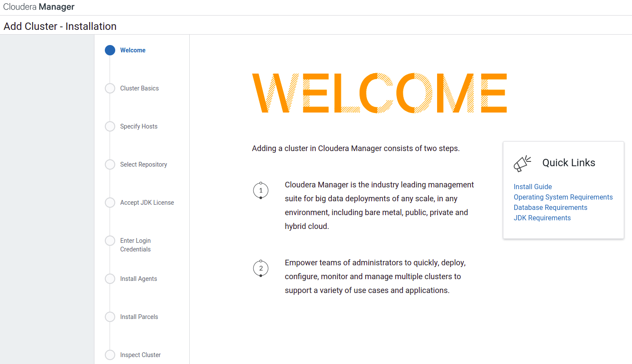Click the Quick Links megaphone icon
The width and height of the screenshot is (632, 364).
pyautogui.click(x=522, y=164)
